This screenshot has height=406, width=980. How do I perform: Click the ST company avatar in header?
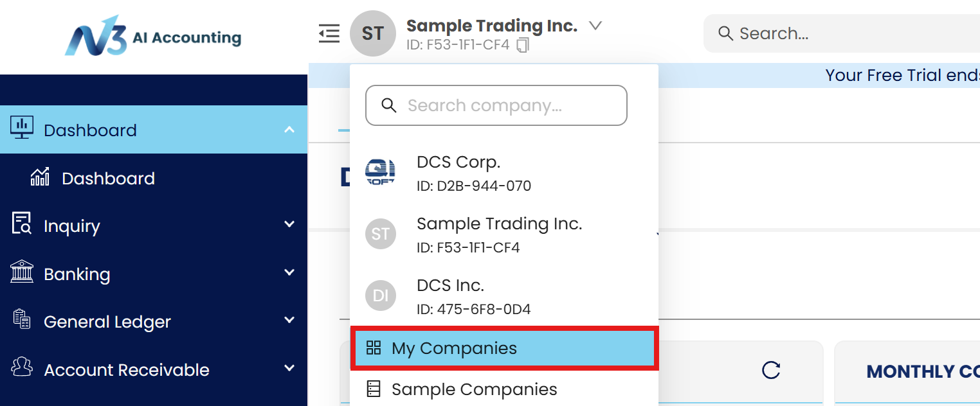point(373,33)
